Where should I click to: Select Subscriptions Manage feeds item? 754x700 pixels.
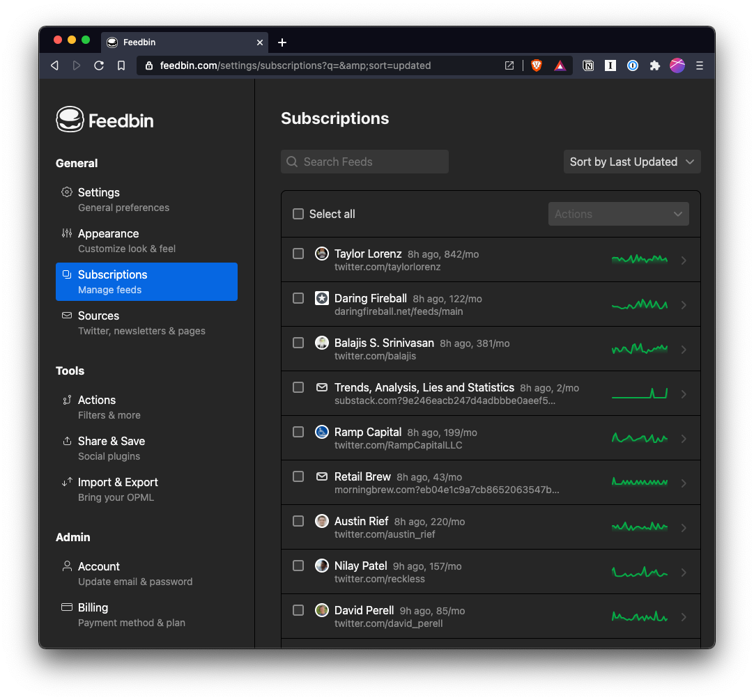pyautogui.click(x=146, y=281)
